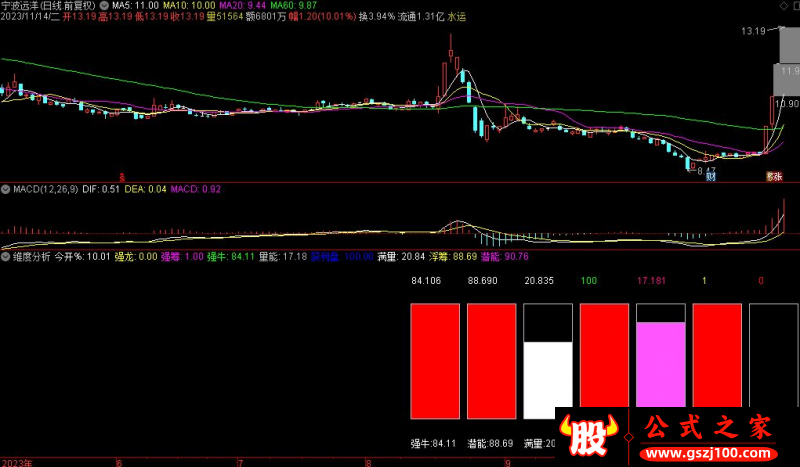
Task: Click the 10.90 price label
Action: 787,104
